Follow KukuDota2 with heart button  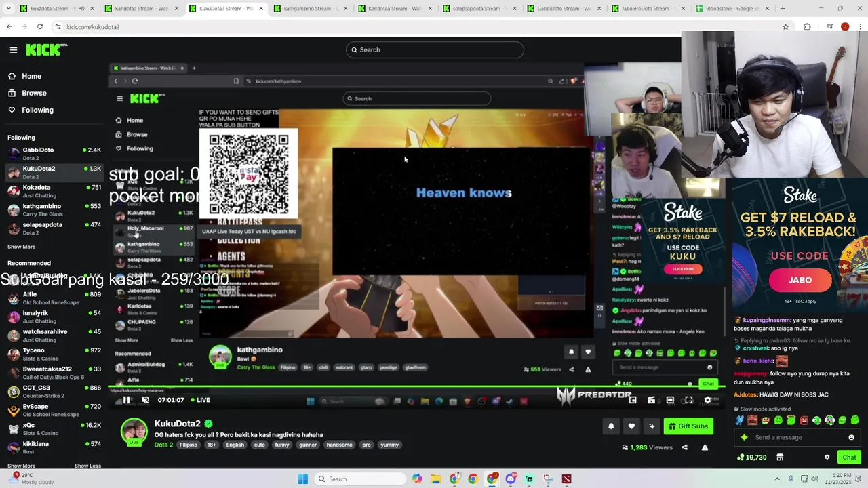[x=631, y=426]
